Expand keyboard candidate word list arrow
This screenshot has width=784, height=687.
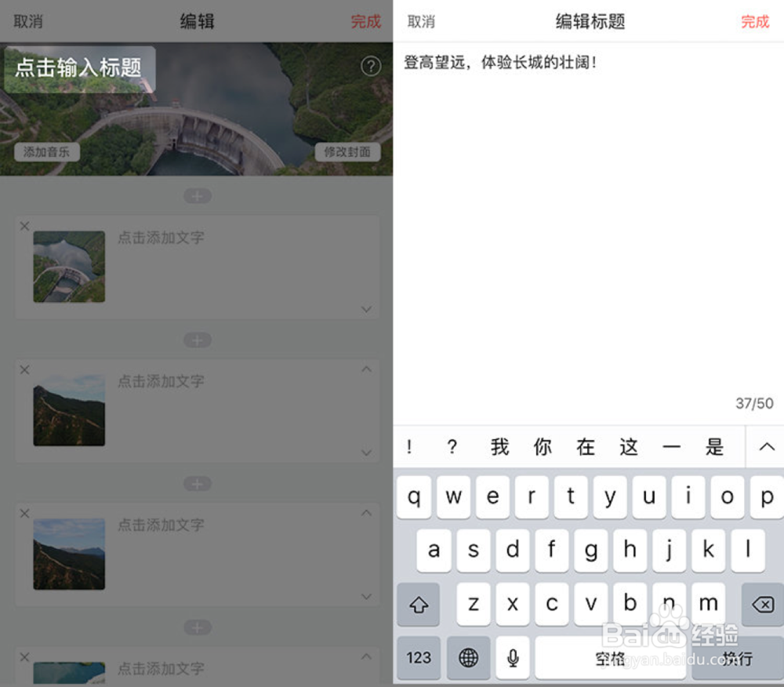(x=766, y=446)
